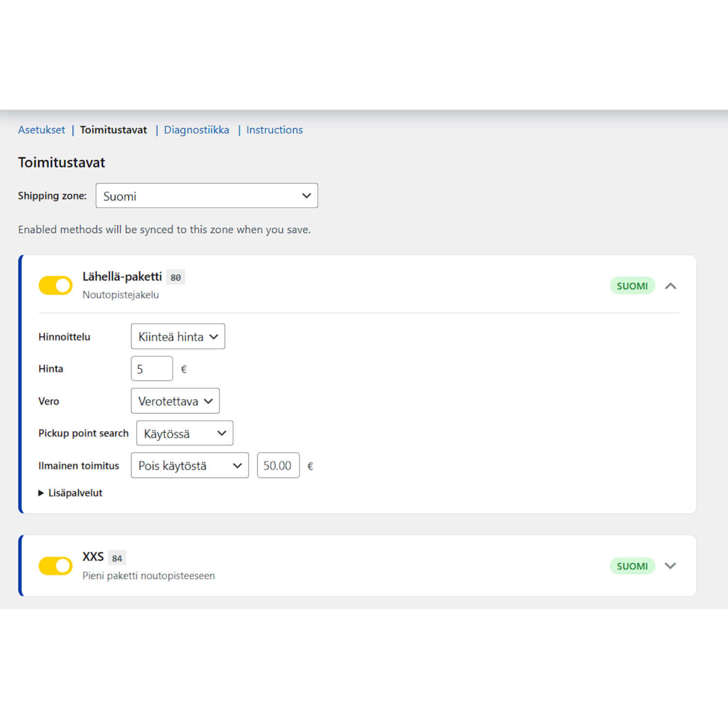
Task: Select the Toimitustavat tab
Action: [x=113, y=130]
